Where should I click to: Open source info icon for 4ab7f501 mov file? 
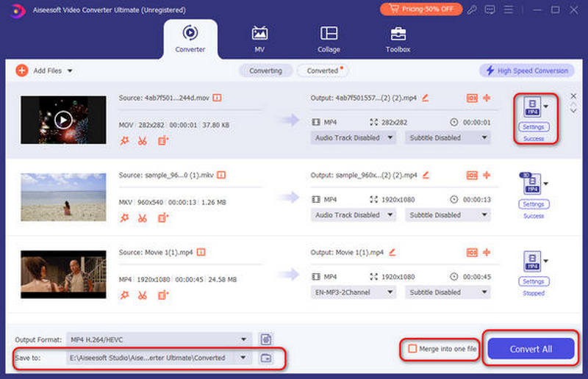pos(218,98)
